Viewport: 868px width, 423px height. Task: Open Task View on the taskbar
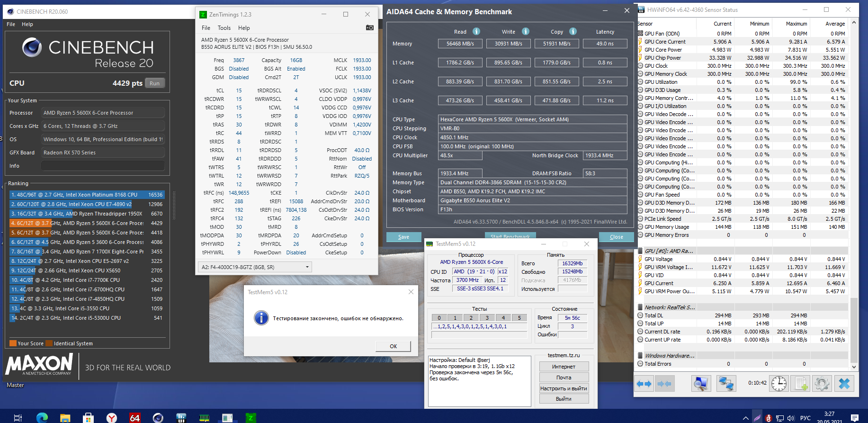point(18,417)
